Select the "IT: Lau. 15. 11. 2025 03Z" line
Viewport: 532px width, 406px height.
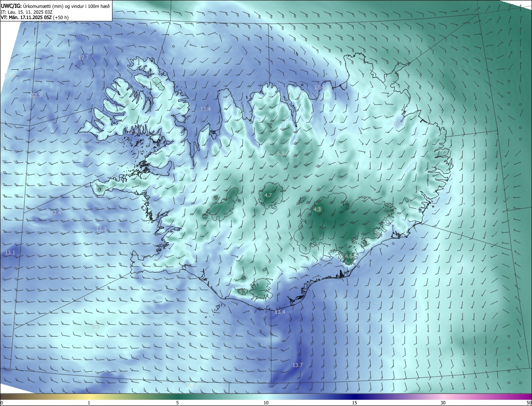(26, 12)
